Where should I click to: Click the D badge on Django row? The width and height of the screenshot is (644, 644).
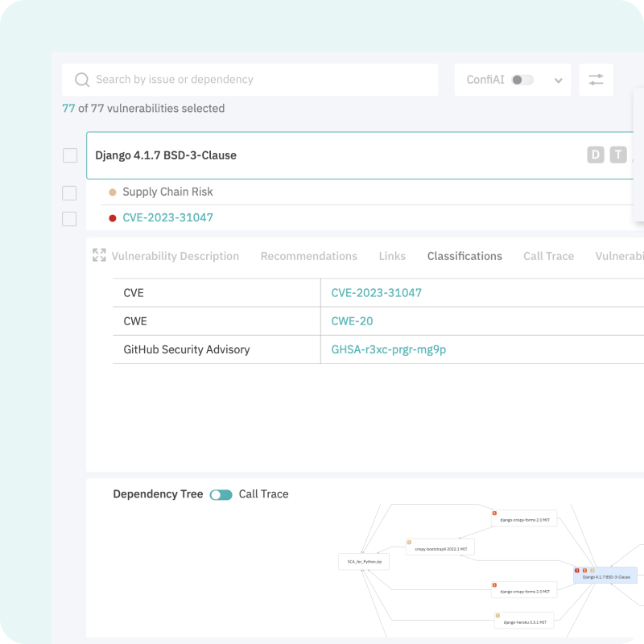click(x=596, y=155)
